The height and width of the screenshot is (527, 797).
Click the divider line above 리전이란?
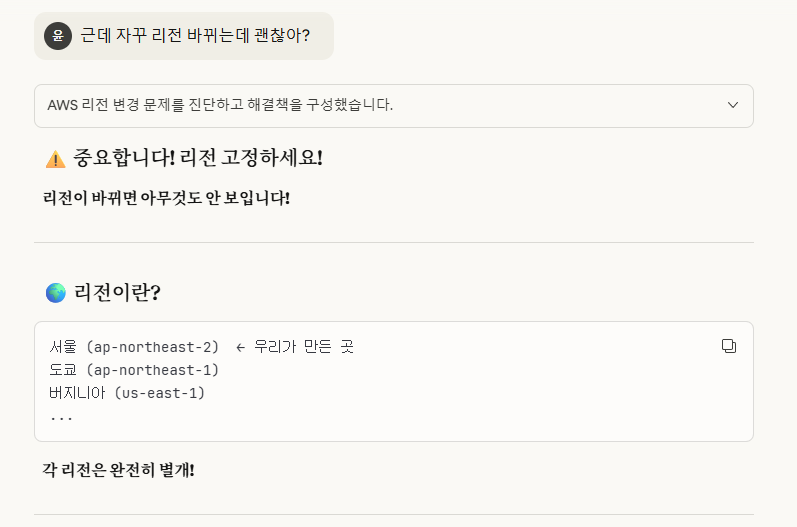[x=394, y=242]
